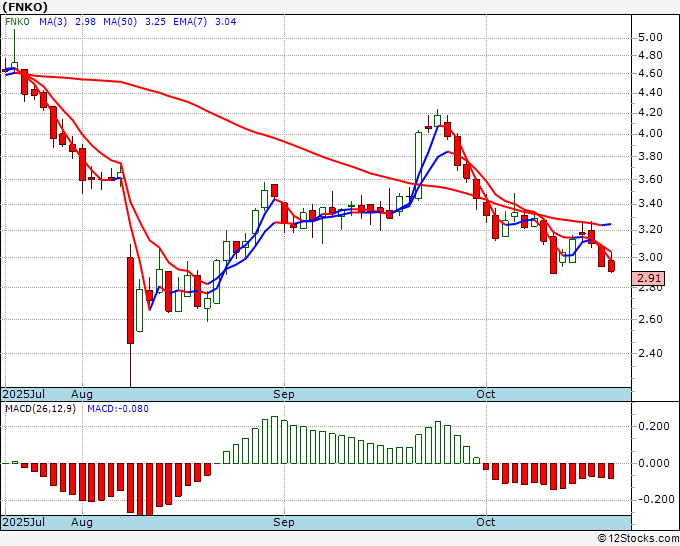Click the MACD(26,12,9) indicator label
This screenshot has height=546, width=680.
click(40, 409)
